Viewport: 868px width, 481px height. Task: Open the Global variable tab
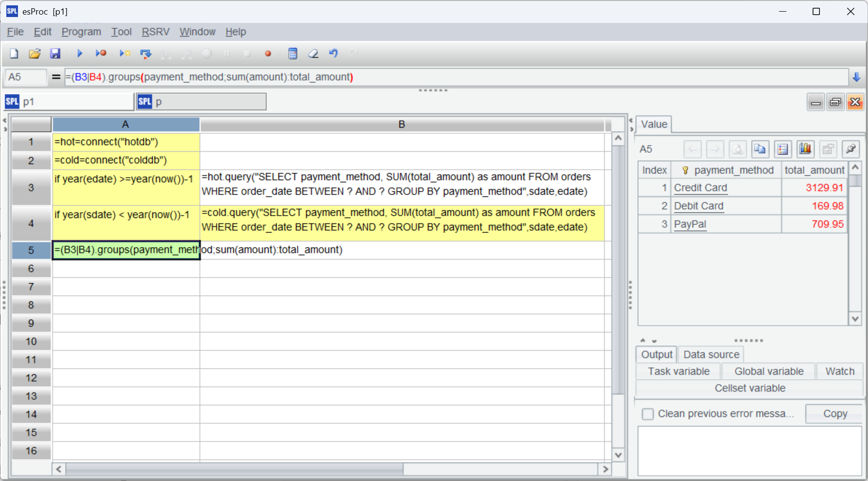769,371
